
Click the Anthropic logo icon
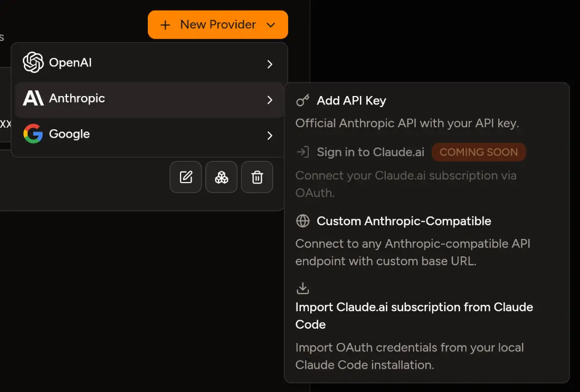(x=33, y=99)
